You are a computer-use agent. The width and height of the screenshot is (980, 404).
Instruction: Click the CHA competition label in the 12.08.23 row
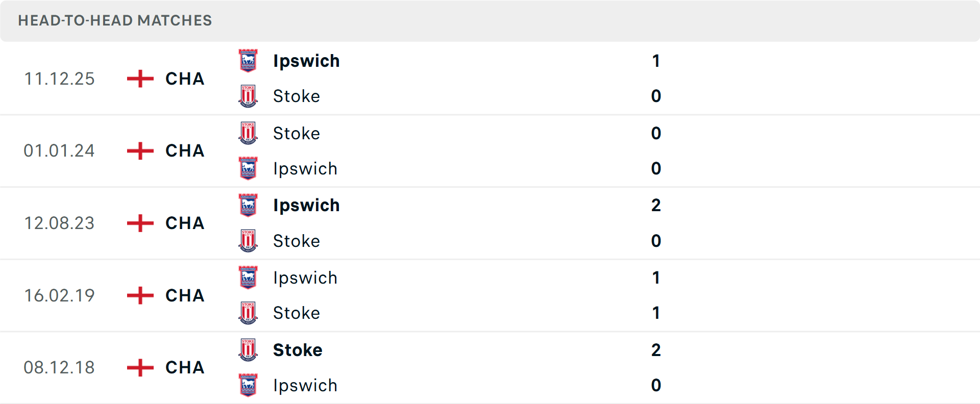point(184,223)
